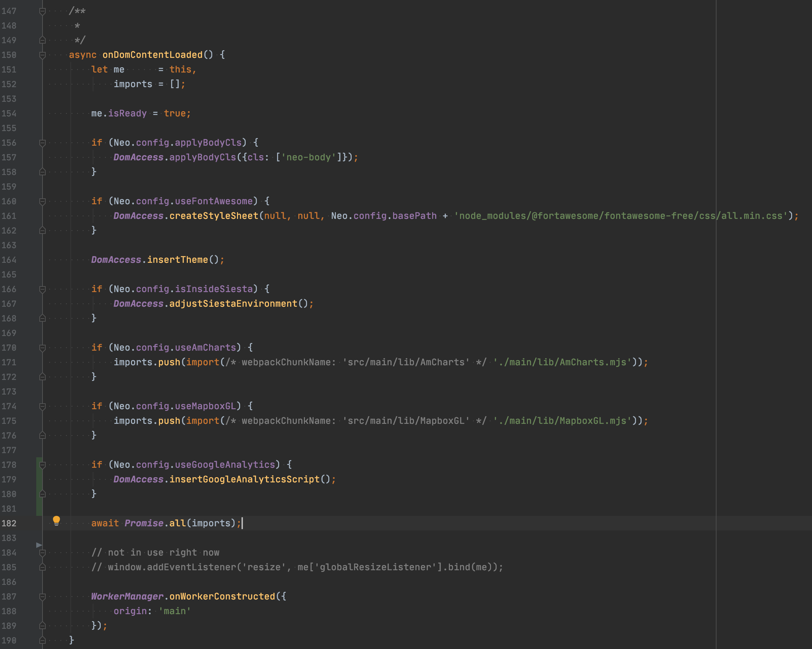Click the fold end marker at line 189
This screenshot has height=649, width=812.
coord(43,626)
